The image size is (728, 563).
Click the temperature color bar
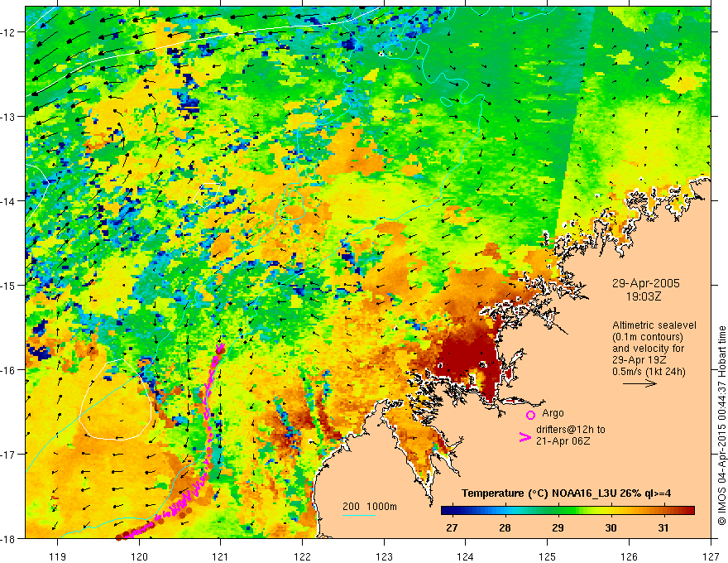point(568,511)
